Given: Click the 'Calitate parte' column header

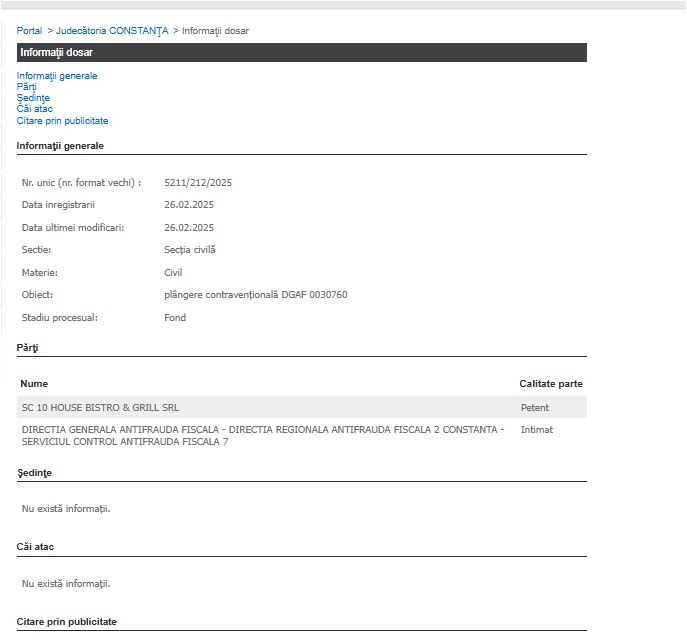Looking at the screenshot, I should pyautogui.click(x=551, y=384).
